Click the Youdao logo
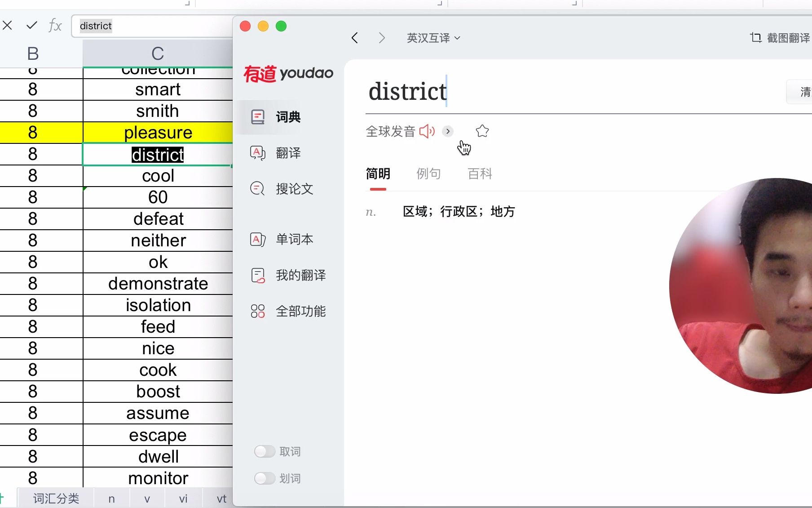812x508 pixels. coord(288,73)
